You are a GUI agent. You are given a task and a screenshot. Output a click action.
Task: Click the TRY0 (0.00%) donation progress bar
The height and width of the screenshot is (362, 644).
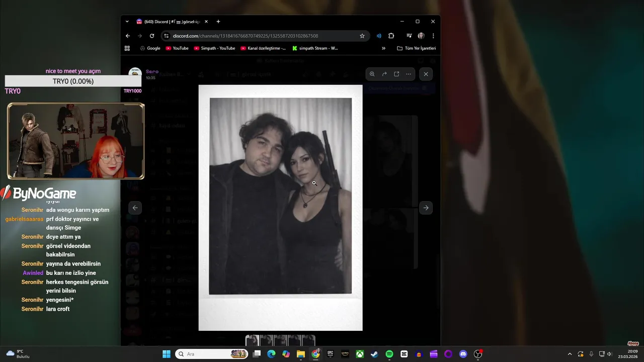[73, 81]
